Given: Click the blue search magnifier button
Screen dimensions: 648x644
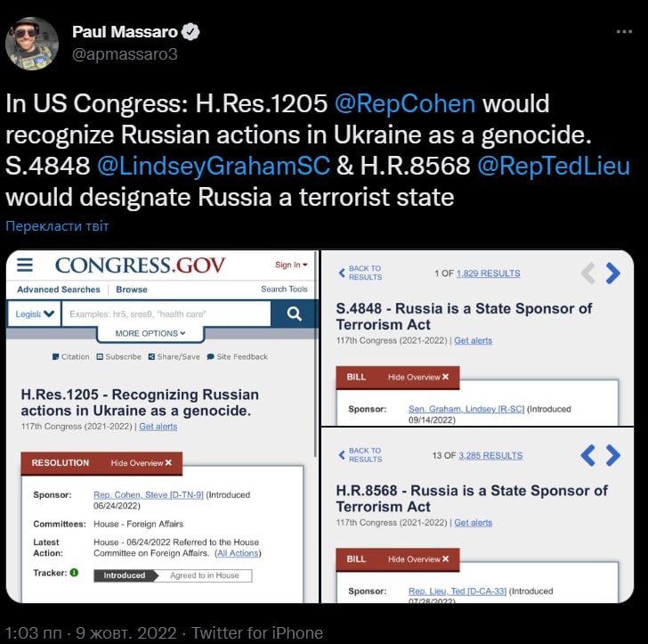Looking at the screenshot, I should click(x=294, y=314).
